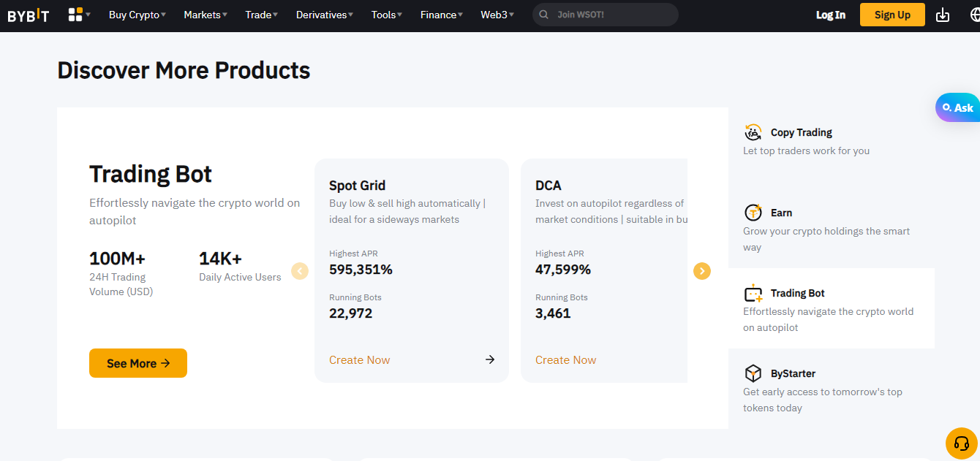The image size is (980, 461).
Task: Click the Trading Bot main heading
Action: point(151,174)
